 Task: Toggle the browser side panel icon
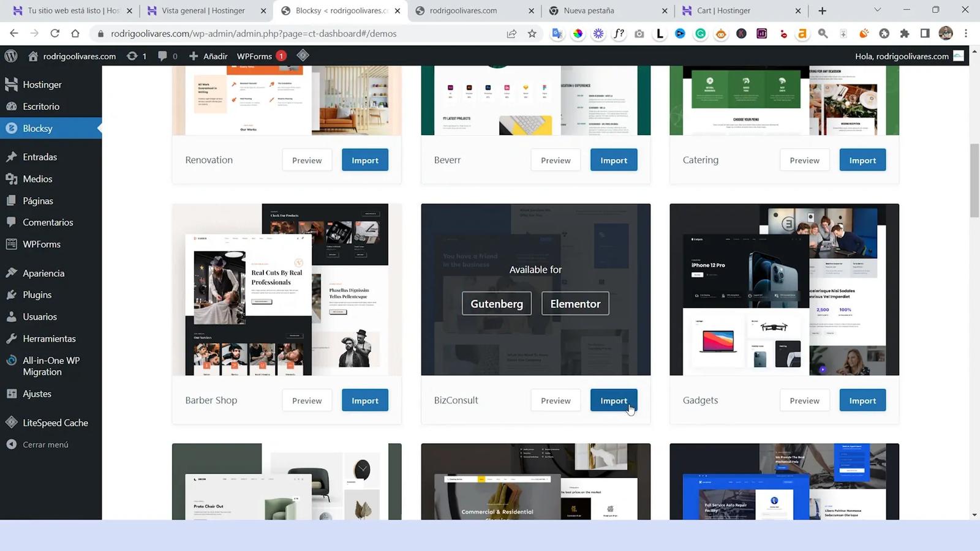point(925,34)
